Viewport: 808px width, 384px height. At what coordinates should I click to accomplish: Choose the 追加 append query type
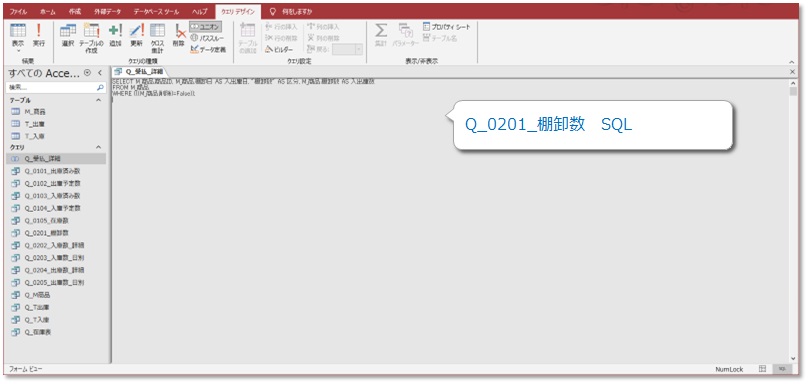coord(115,35)
